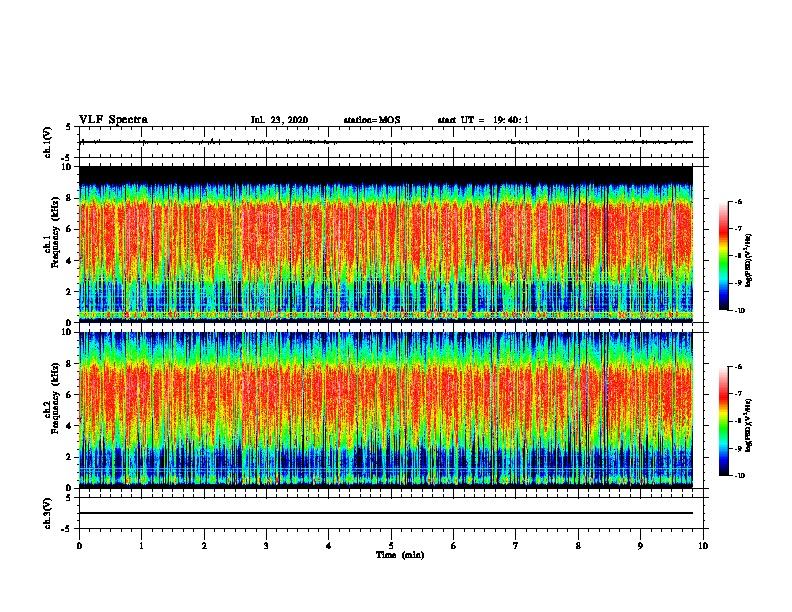Click the "-10" tick on ch.2 colorbar
Screen dimensions: 792x612
coord(739,476)
